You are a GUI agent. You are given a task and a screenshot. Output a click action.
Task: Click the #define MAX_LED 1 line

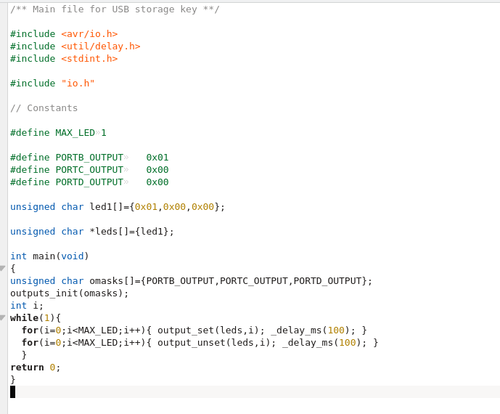pos(58,133)
